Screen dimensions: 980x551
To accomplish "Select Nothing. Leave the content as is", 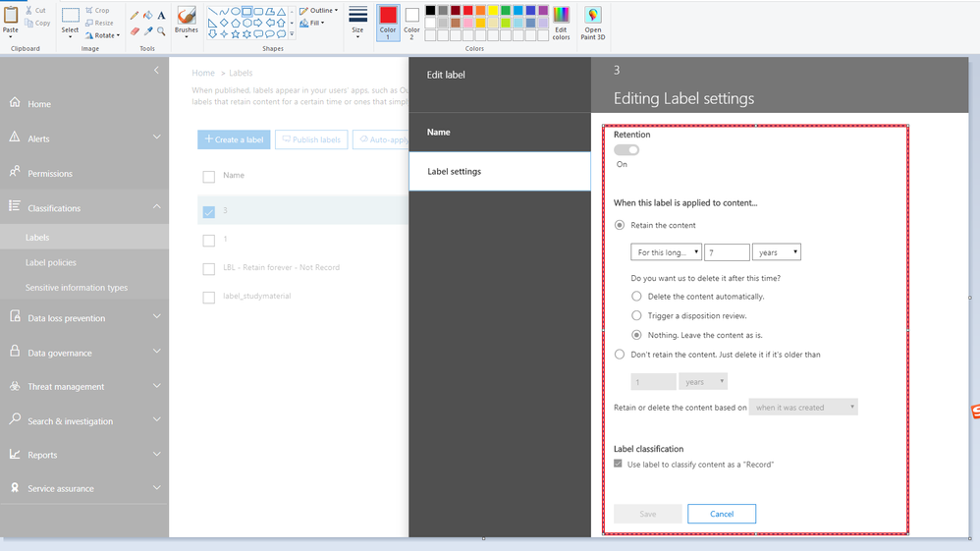I will coord(636,335).
